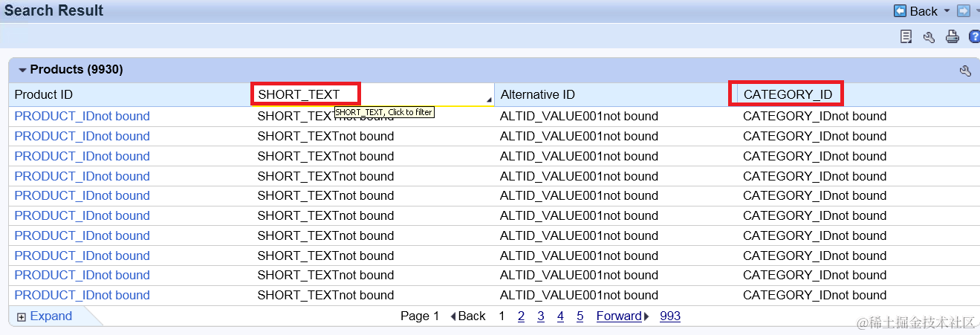The width and height of the screenshot is (980, 335).
Task: Click current page number 1 in pagination
Action: tap(502, 316)
